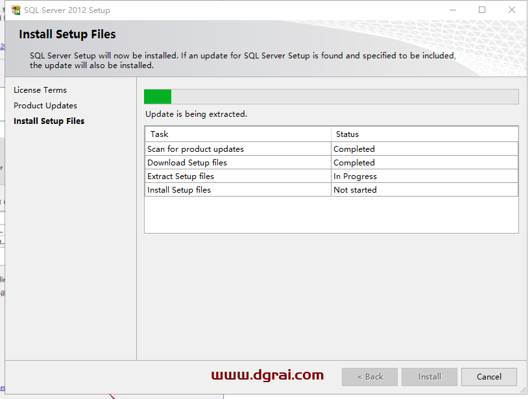
Task: Click Completed status for Download Setup files
Action: (x=424, y=162)
